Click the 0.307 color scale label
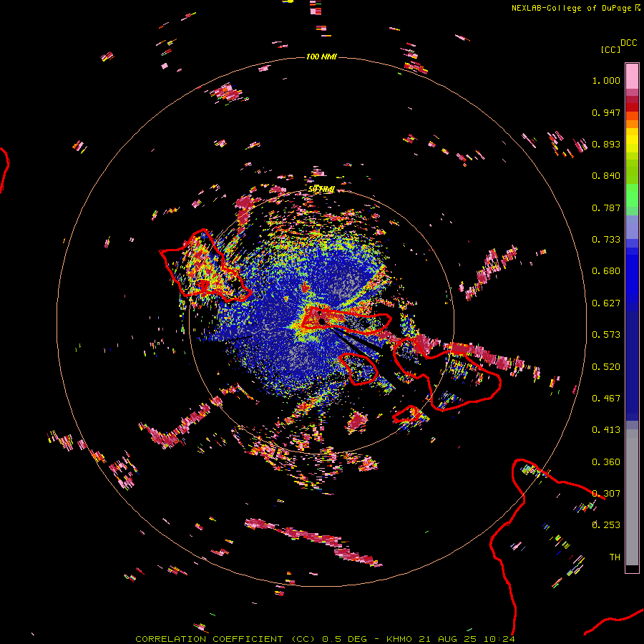This screenshot has width=644, height=644. [606, 494]
